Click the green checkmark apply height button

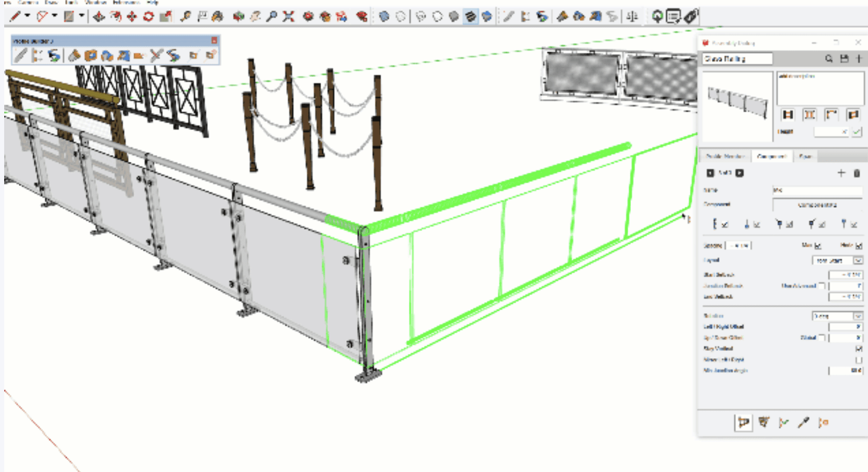click(857, 132)
